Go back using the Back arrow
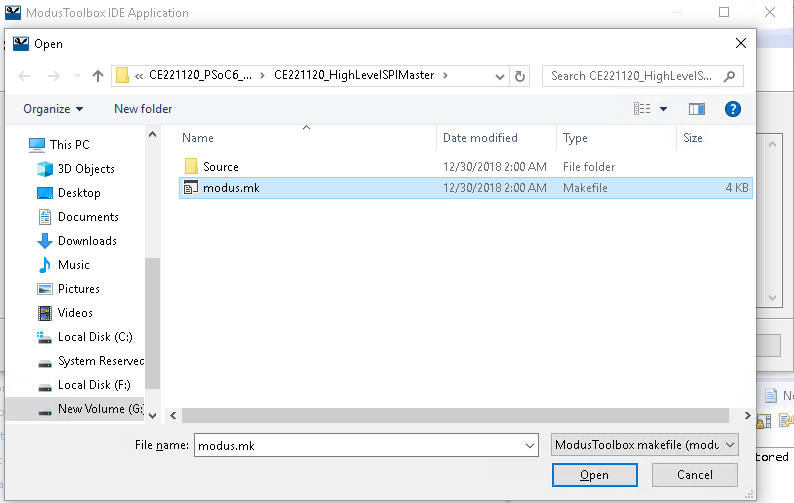Viewport: 794px width, 503px height. click(24, 76)
